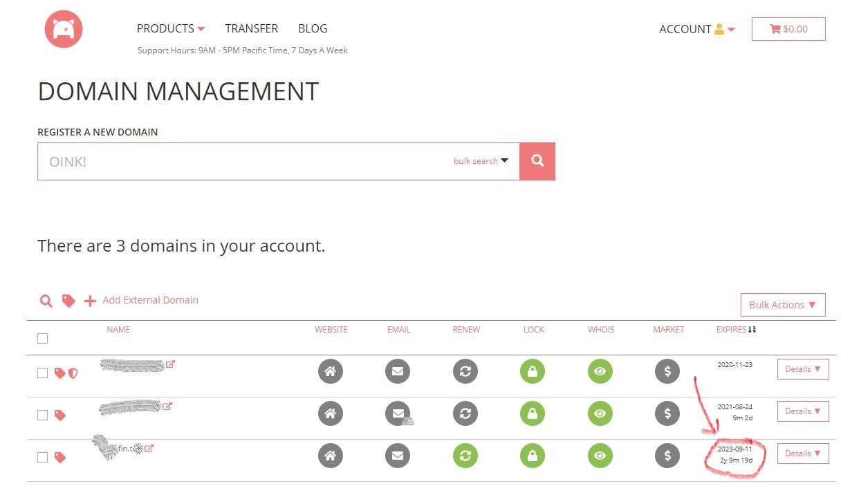Click the plus icon beside Add External Domain
The width and height of the screenshot is (841, 504).
pos(90,301)
